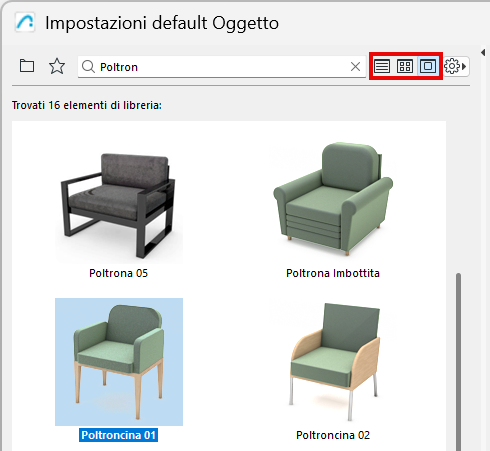Viewport: 490px width, 451px height.
Task: Show favorites with the star icon
Action: pyautogui.click(x=57, y=66)
